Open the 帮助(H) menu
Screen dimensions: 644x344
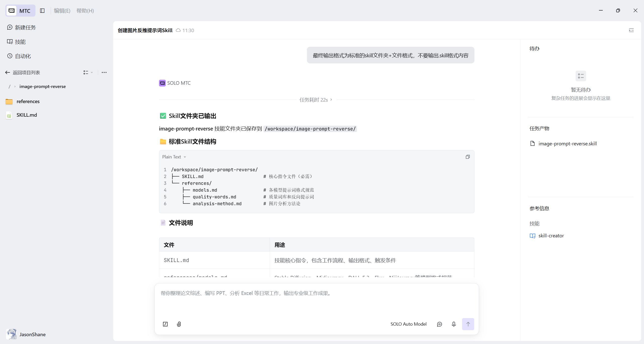pos(85,11)
